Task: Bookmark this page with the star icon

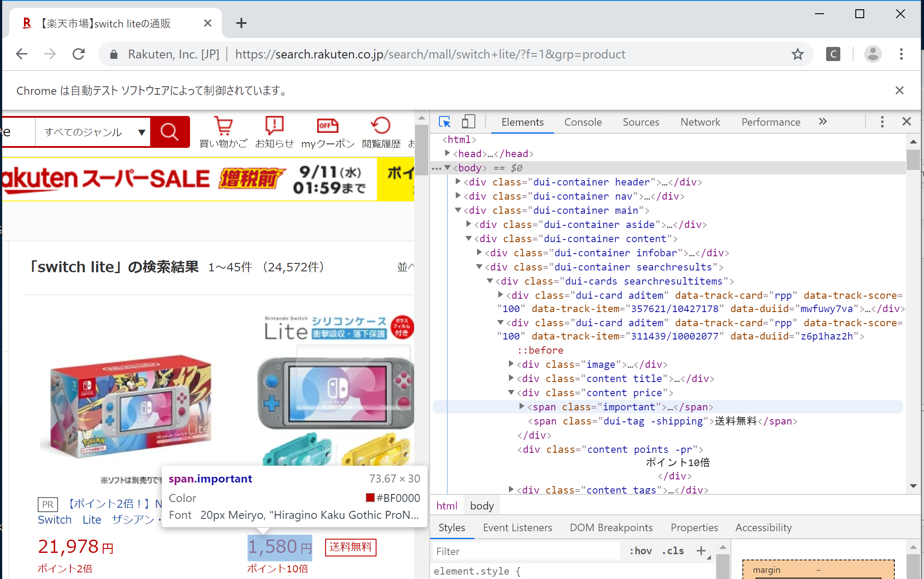Action: (x=797, y=54)
